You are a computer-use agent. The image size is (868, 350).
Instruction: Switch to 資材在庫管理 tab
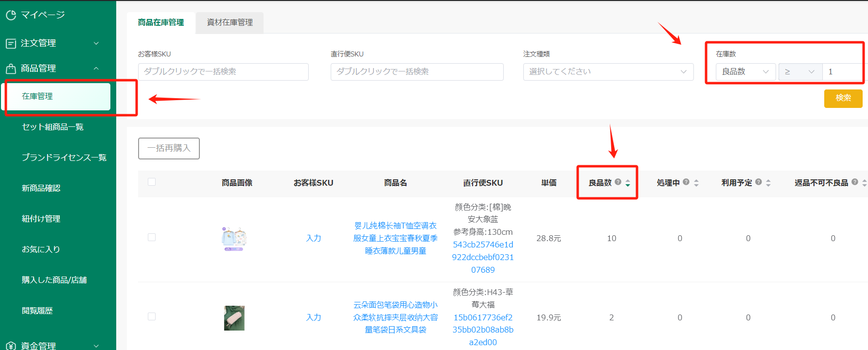pos(230,22)
